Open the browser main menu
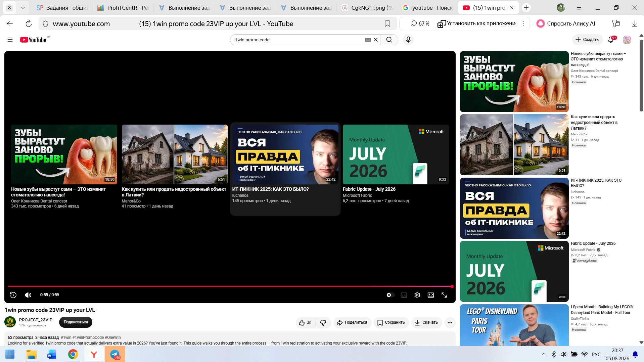This screenshot has height=362, width=644. tap(579, 7)
